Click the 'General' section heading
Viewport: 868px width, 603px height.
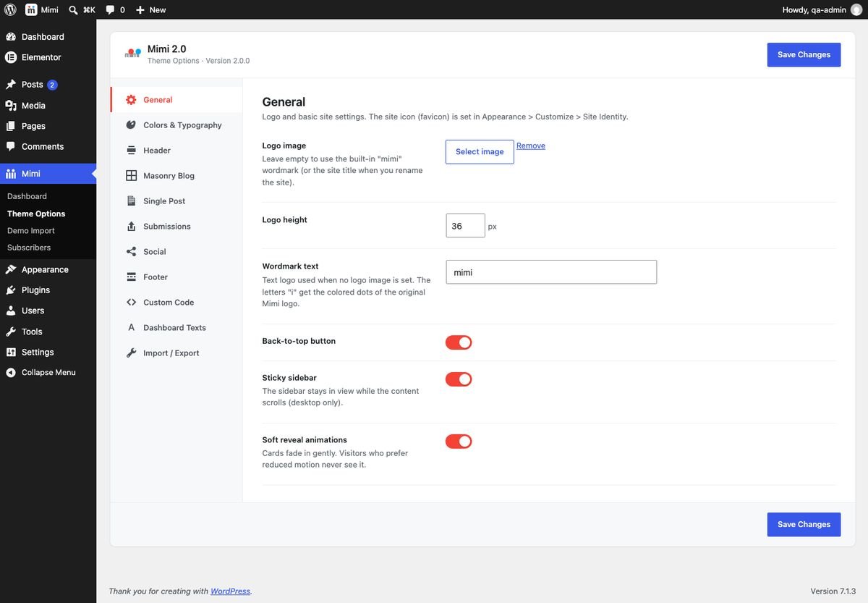click(x=284, y=102)
